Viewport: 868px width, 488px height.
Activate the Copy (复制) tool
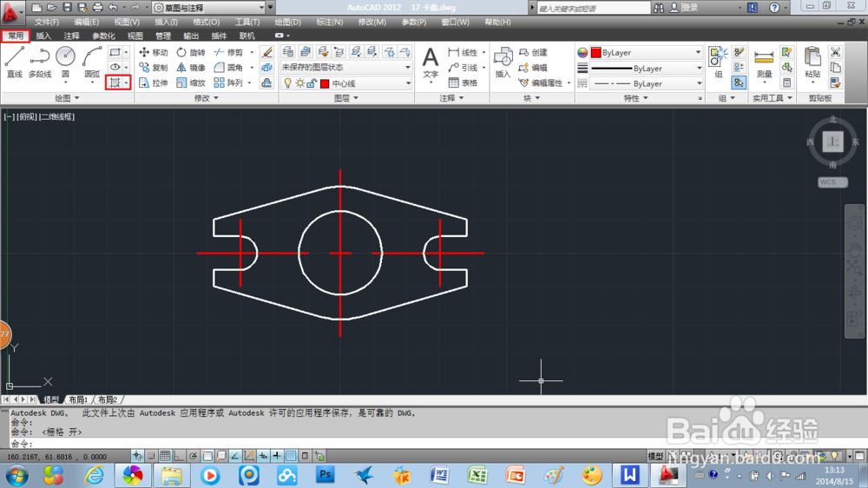click(154, 68)
